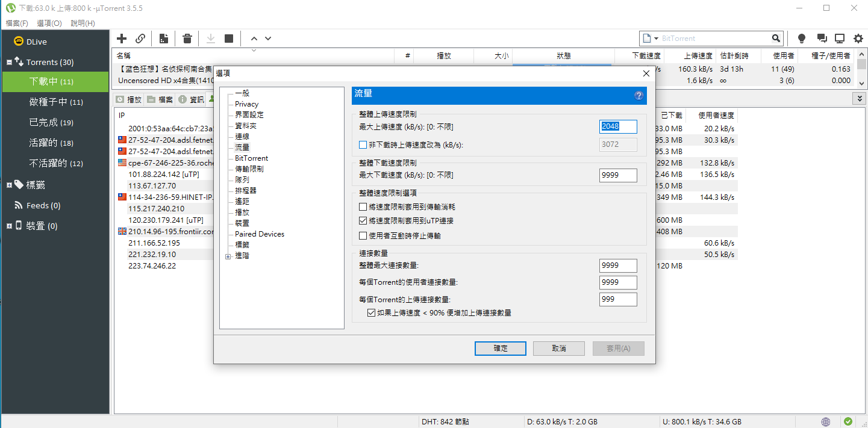Click the 取消 button

pos(558,349)
